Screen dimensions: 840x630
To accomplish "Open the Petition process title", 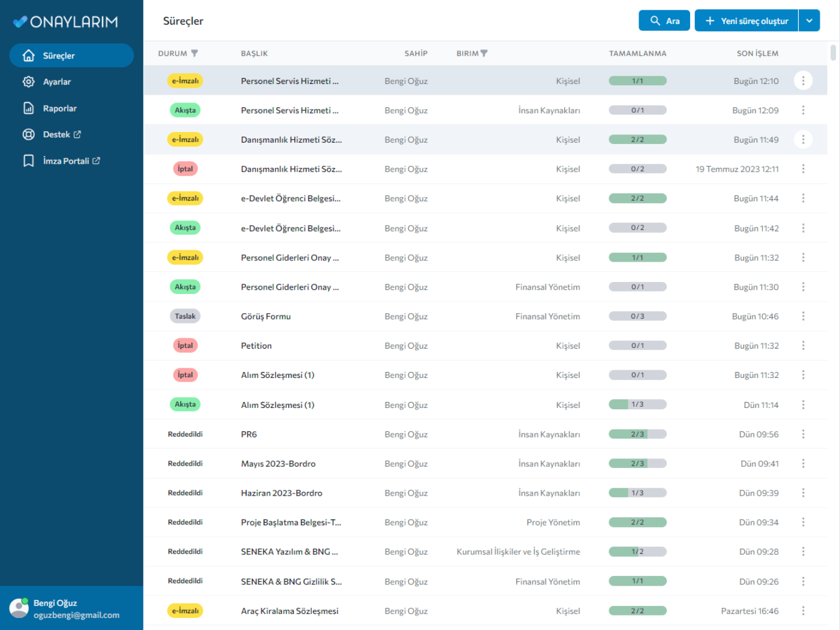I will pyautogui.click(x=256, y=346).
